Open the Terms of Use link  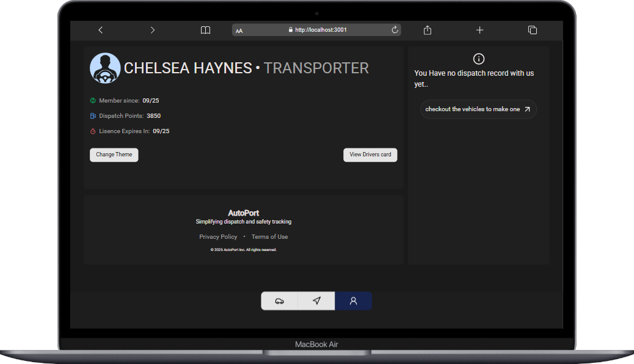(x=269, y=236)
